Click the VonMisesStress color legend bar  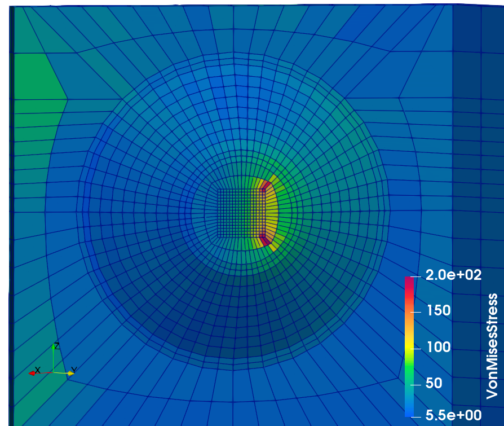tap(409, 346)
